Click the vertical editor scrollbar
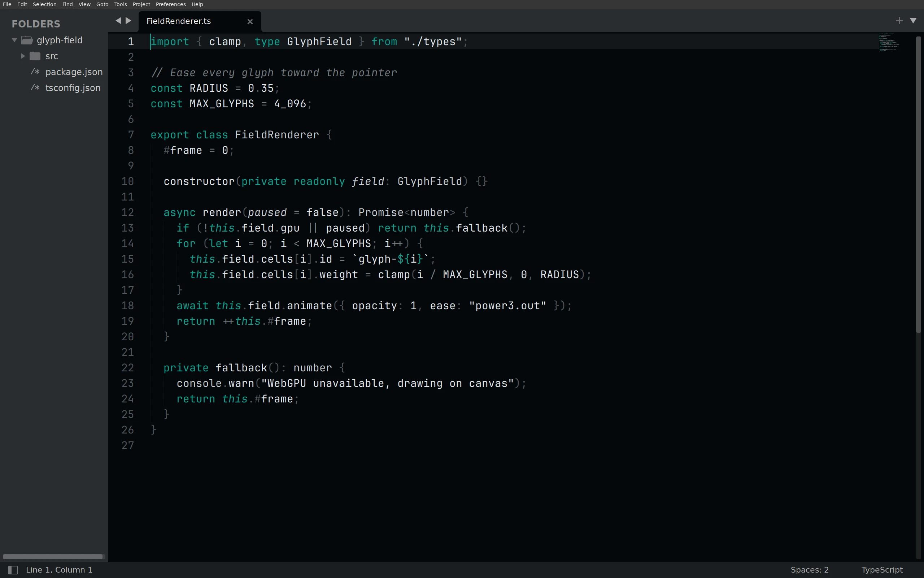This screenshot has width=924, height=578. (x=919, y=184)
